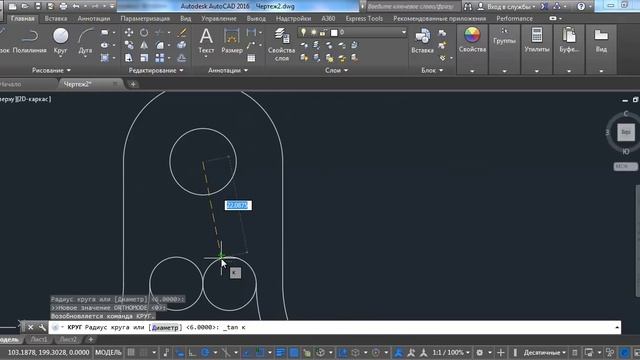Switch to the Управление ribbon tab

click(218, 18)
